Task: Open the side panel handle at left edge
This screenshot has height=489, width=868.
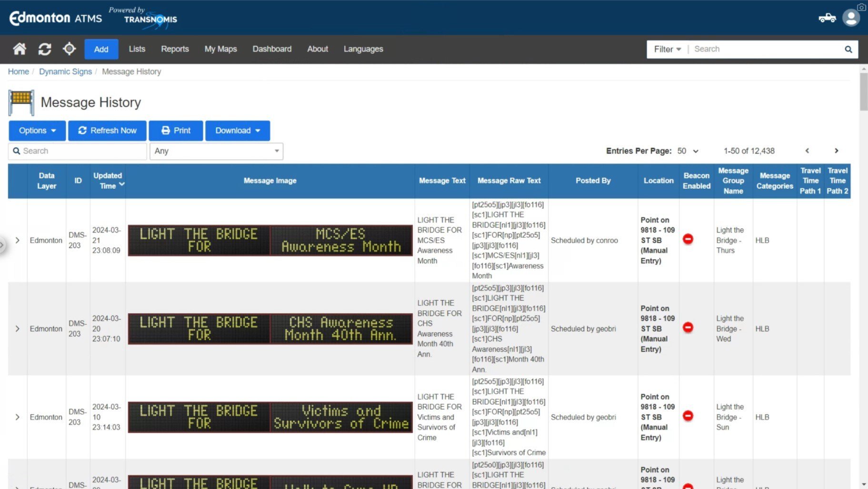Action: pyautogui.click(x=2, y=245)
